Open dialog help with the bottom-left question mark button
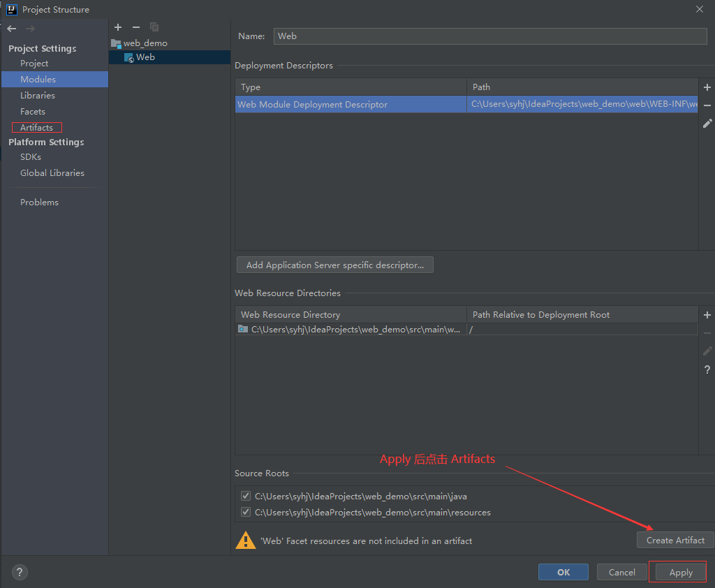715x588 pixels. [x=20, y=572]
